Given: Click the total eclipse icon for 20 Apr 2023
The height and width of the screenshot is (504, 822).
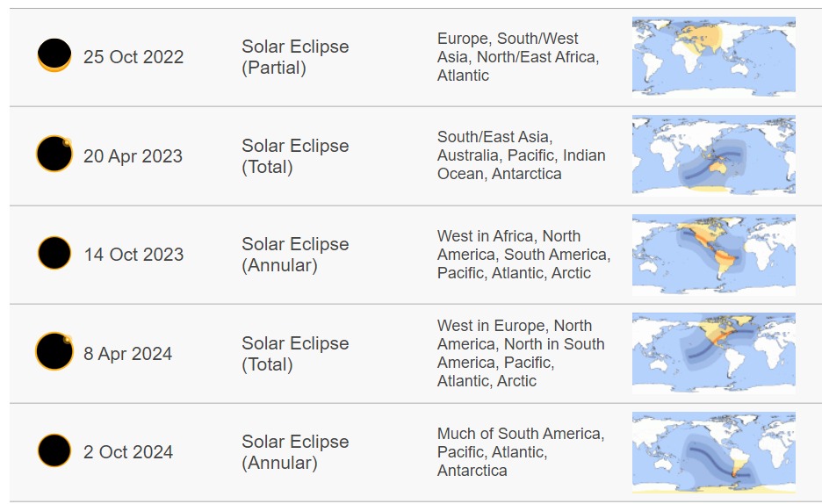Looking at the screenshot, I should pos(54,154).
